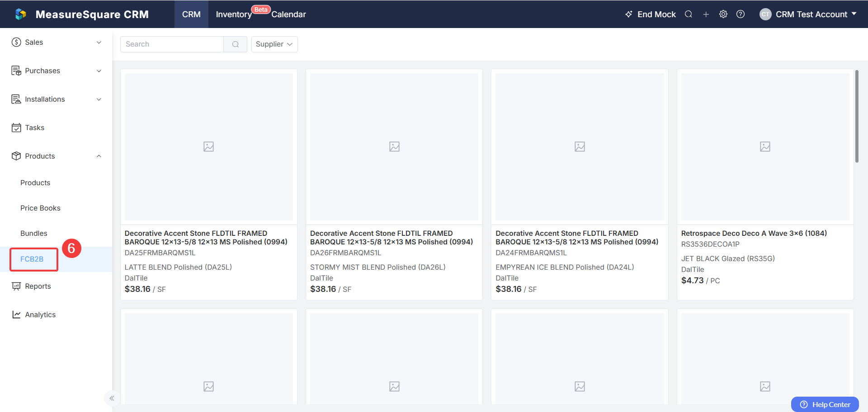
Task: Expand the Purchases menu chevron
Action: (99, 71)
